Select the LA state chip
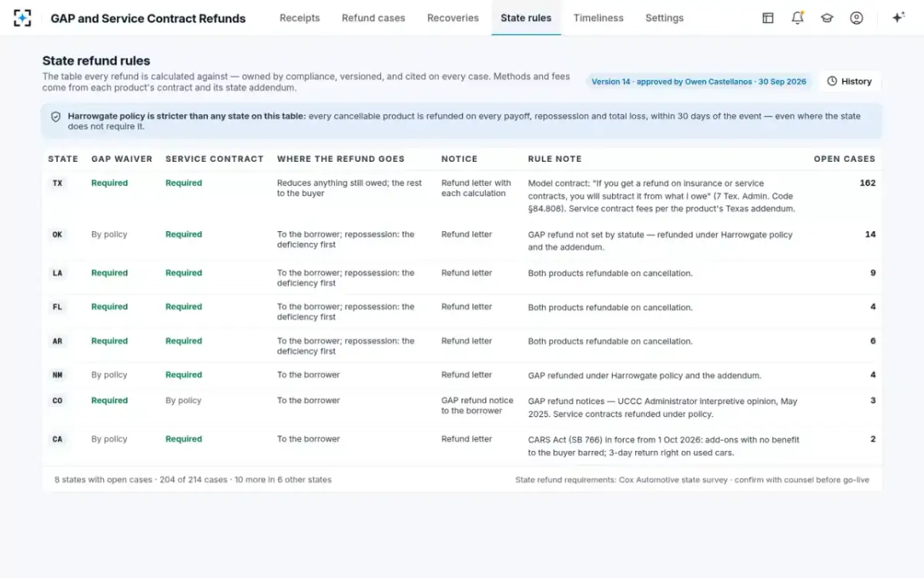The image size is (924, 578). (x=58, y=273)
